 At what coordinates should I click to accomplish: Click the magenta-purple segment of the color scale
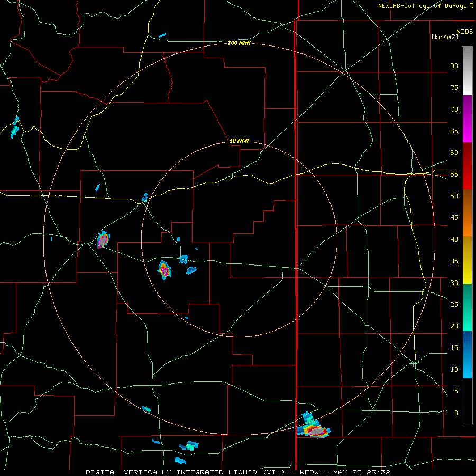[467, 118]
